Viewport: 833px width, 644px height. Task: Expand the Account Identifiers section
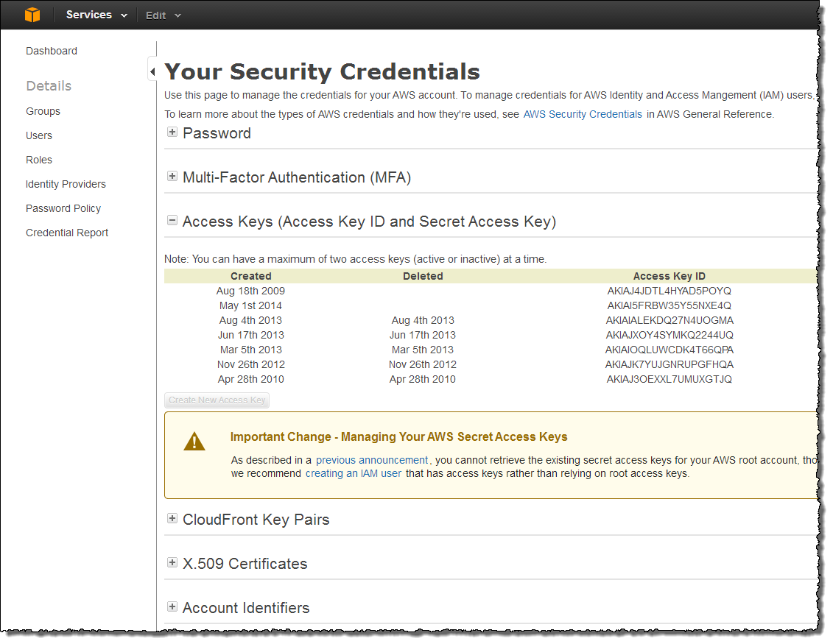(x=172, y=607)
